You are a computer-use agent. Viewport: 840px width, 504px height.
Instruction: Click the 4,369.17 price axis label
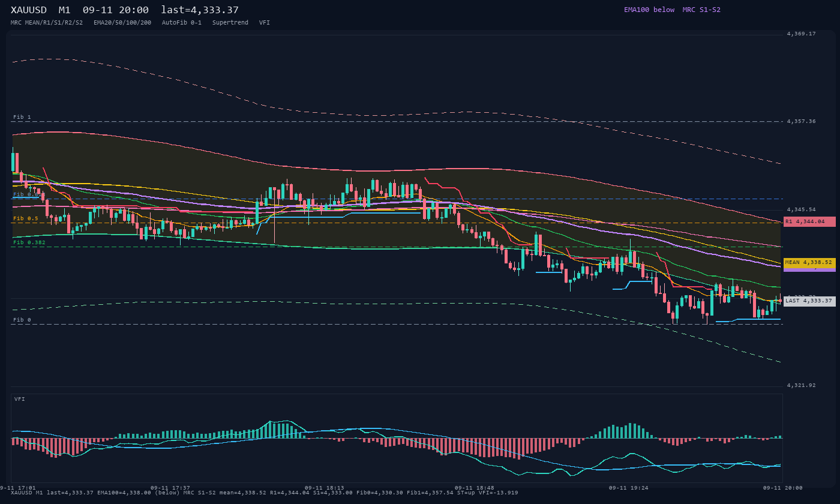pos(802,34)
